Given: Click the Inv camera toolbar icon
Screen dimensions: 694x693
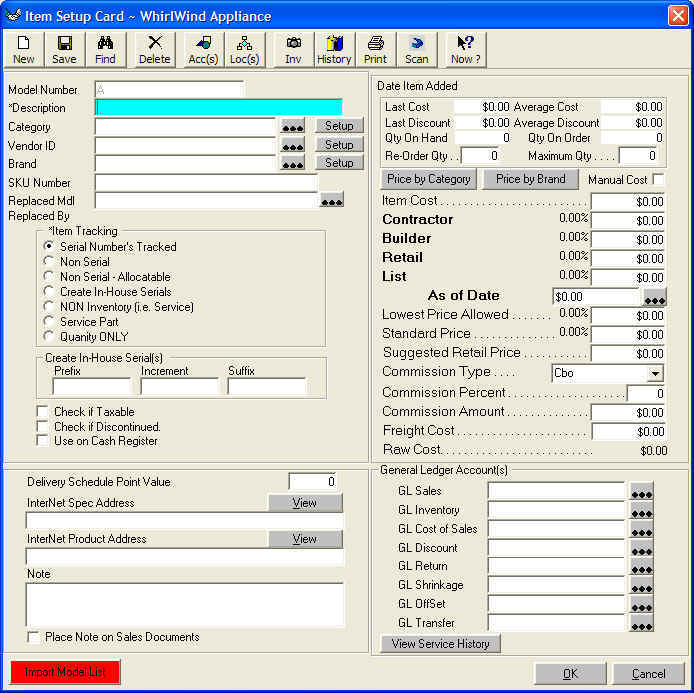Looking at the screenshot, I should (293, 50).
